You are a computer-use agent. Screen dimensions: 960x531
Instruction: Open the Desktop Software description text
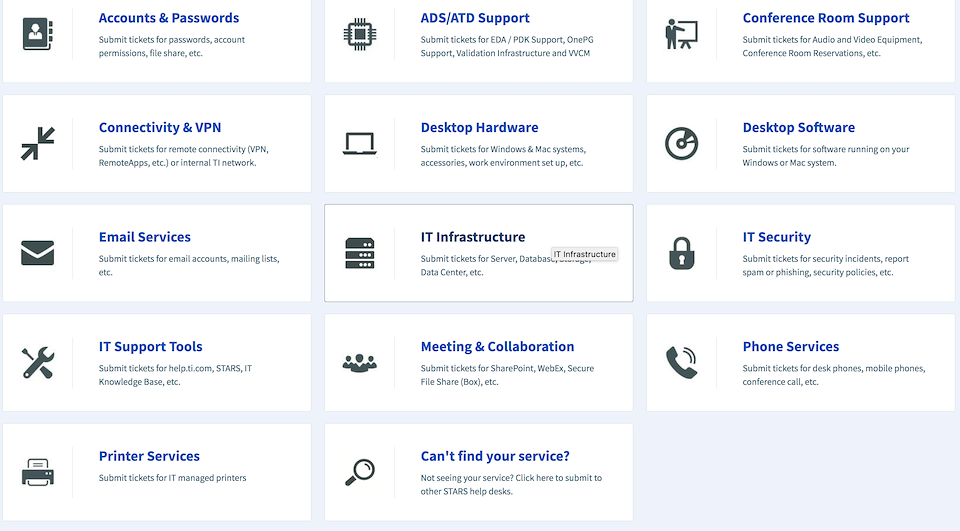point(825,156)
